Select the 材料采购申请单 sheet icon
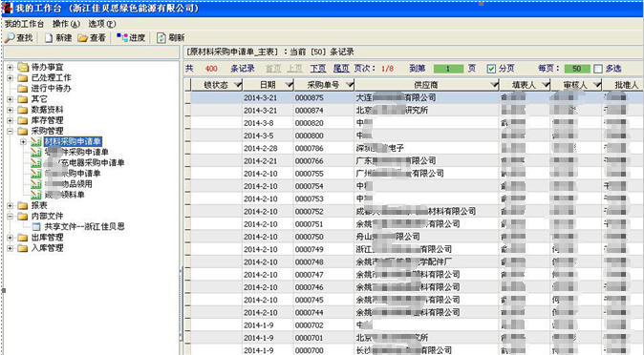 [36, 141]
